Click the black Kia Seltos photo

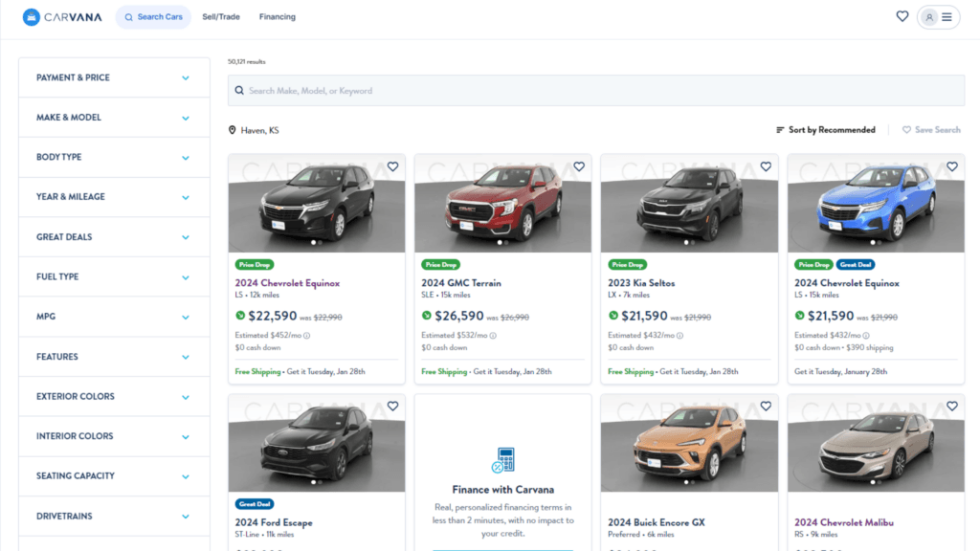coord(689,204)
